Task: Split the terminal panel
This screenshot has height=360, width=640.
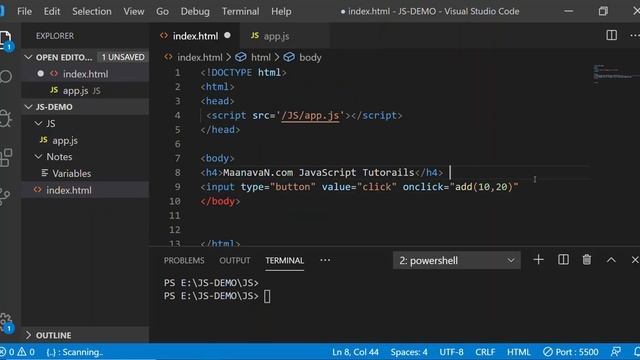Action: [x=563, y=260]
